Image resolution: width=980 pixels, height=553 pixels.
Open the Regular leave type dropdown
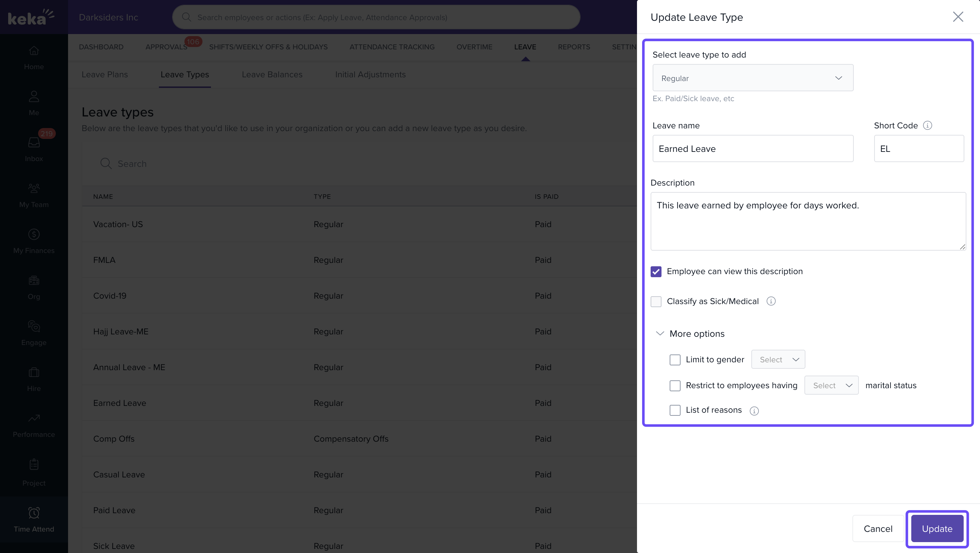coord(752,78)
